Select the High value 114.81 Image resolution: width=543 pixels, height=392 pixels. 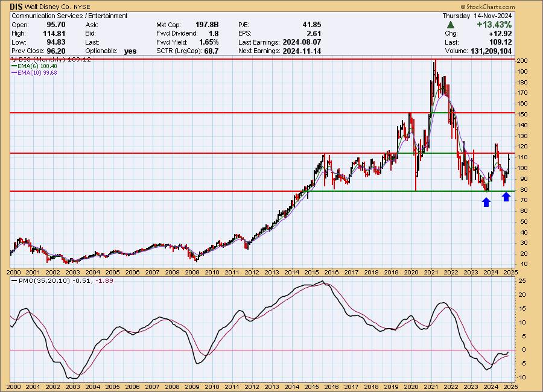pyautogui.click(x=54, y=34)
